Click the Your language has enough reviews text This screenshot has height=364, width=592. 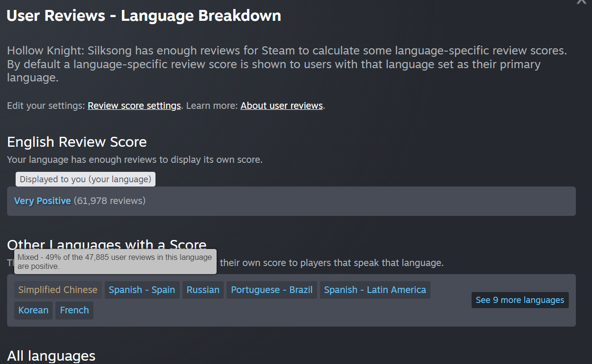click(x=135, y=160)
